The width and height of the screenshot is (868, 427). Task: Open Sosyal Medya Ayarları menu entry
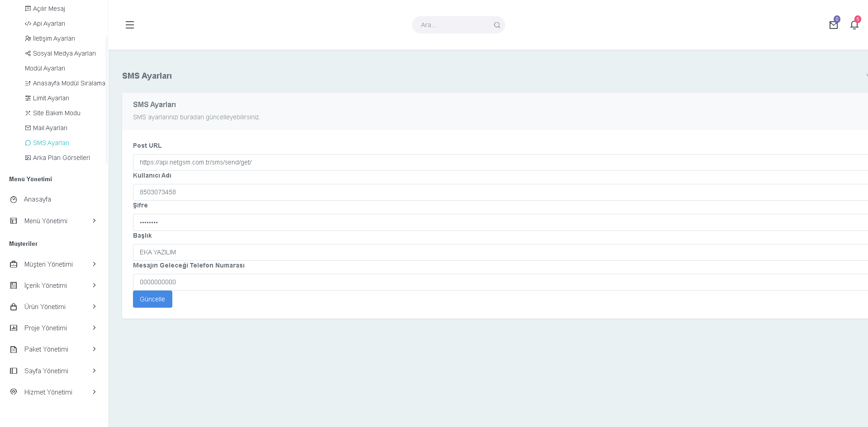point(64,53)
